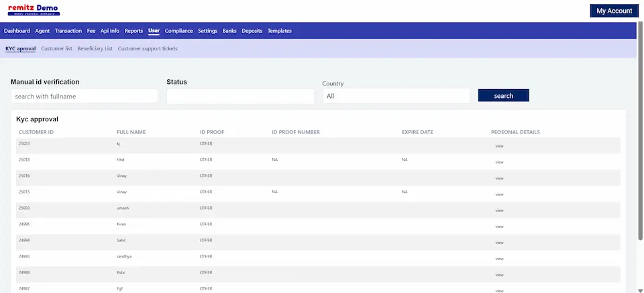This screenshot has height=293, width=644.
Task: Click the name umesh in table
Action: click(x=123, y=208)
